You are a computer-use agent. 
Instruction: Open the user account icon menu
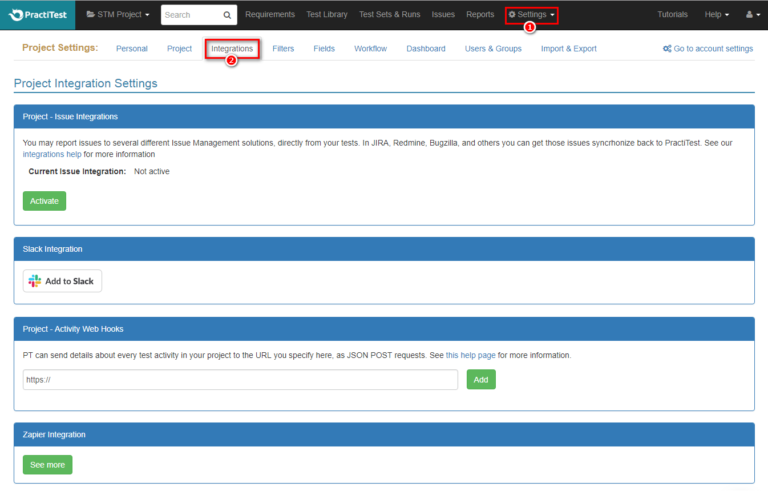click(753, 15)
